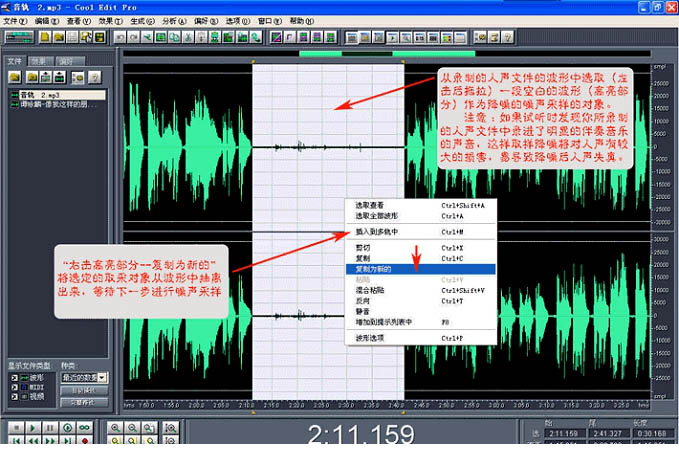This screenshot has height=461, width=679.
Task: Click the red Record button
Action: coord(84,440)
